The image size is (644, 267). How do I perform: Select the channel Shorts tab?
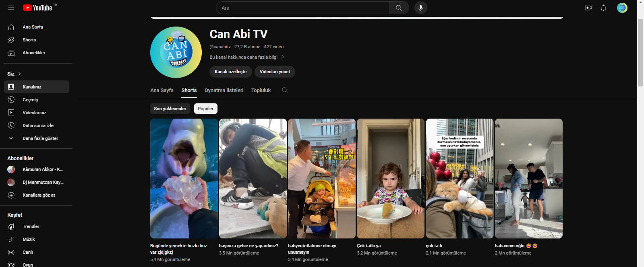(x=189, y=90)
